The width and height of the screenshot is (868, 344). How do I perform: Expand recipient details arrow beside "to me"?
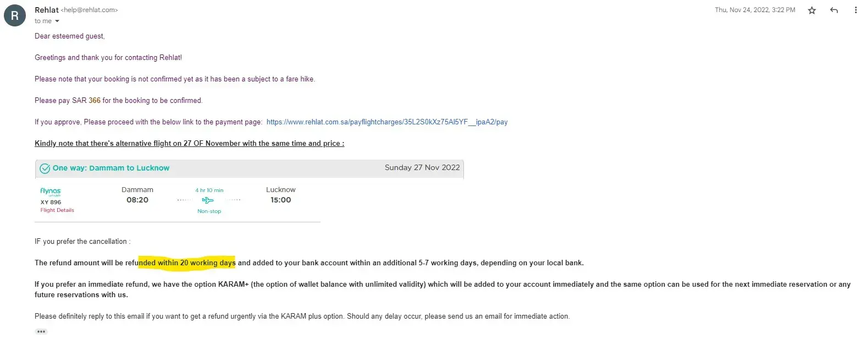coord(57,21)
